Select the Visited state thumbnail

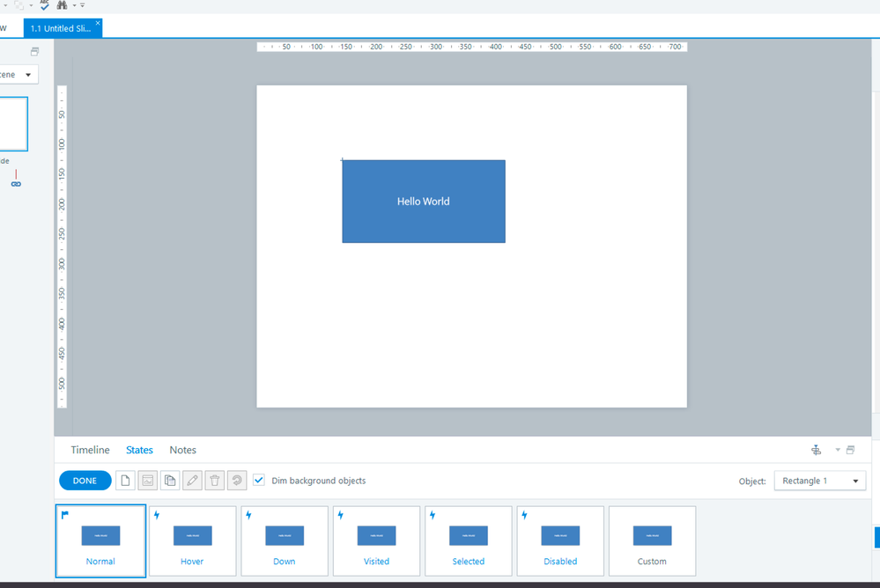[377, 540]
